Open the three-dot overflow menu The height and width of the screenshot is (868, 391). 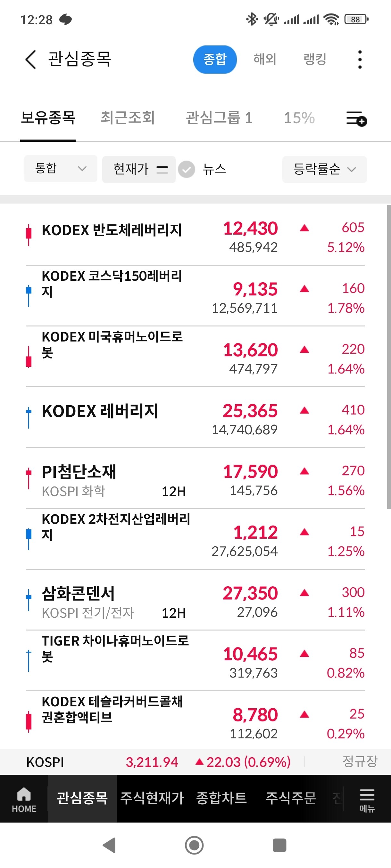pyautogui.click(x=360, y=59)
